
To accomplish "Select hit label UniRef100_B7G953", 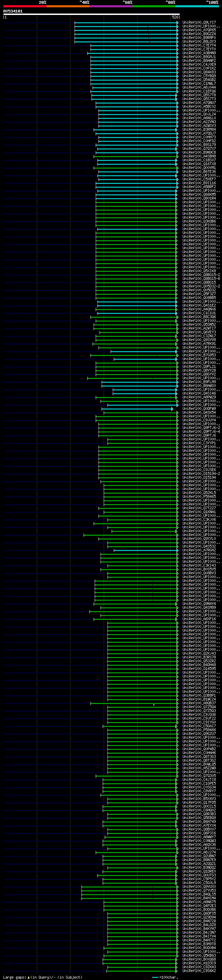I will pos(199,355).
